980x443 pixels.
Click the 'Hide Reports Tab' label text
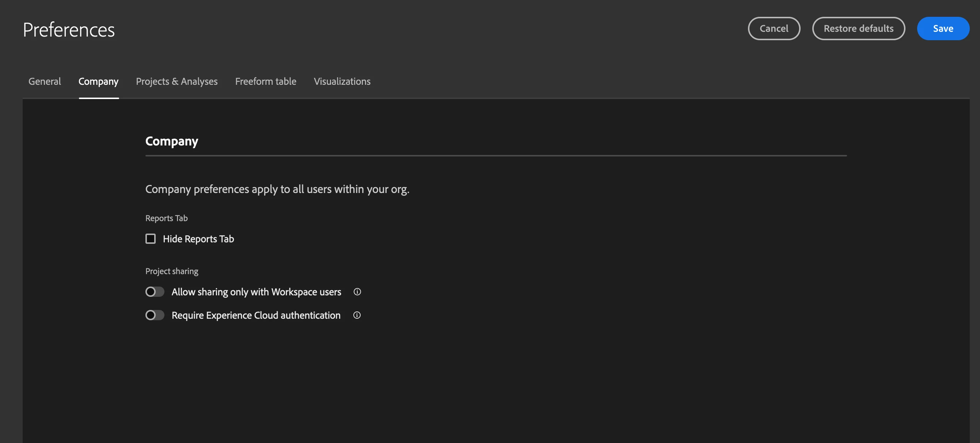198,239
